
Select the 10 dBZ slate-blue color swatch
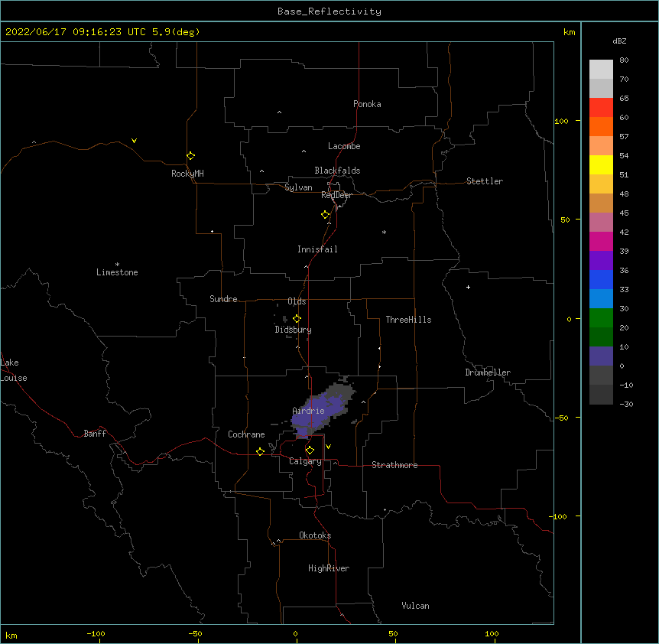(601, 356)
